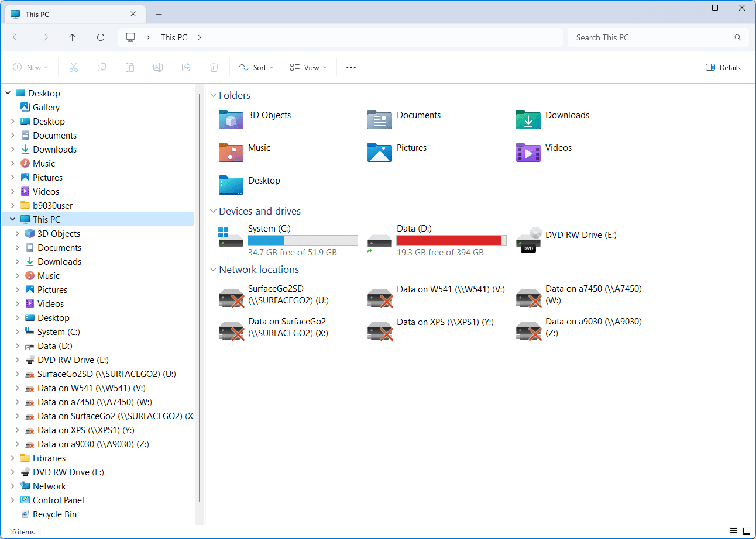
Task: Close the This PC tab
Action: (133, 14)
